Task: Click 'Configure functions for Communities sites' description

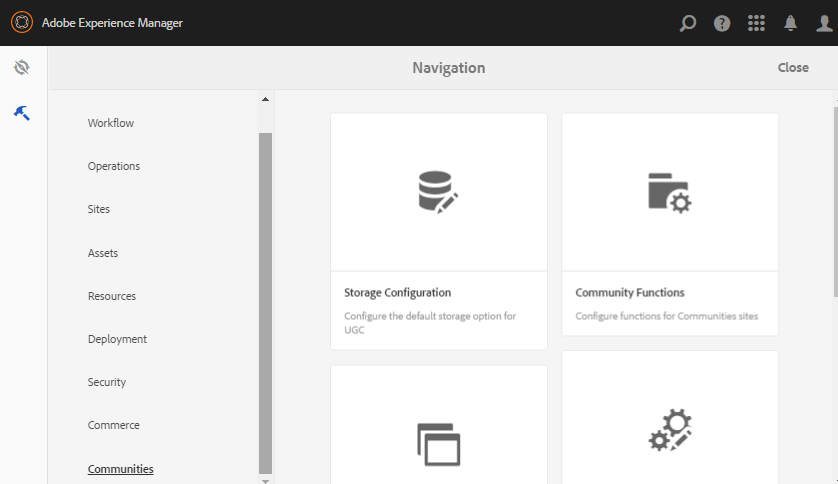Action: (x=666, y=316)
